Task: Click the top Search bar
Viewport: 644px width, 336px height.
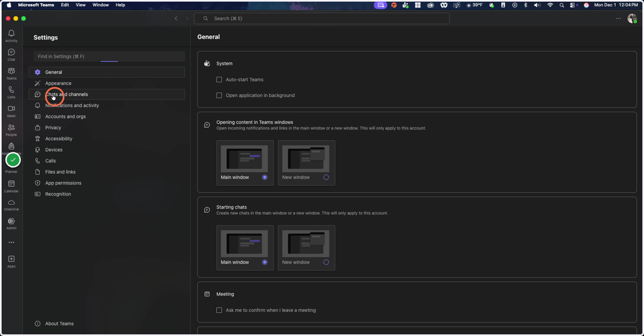Action: [x=321, y=18]
